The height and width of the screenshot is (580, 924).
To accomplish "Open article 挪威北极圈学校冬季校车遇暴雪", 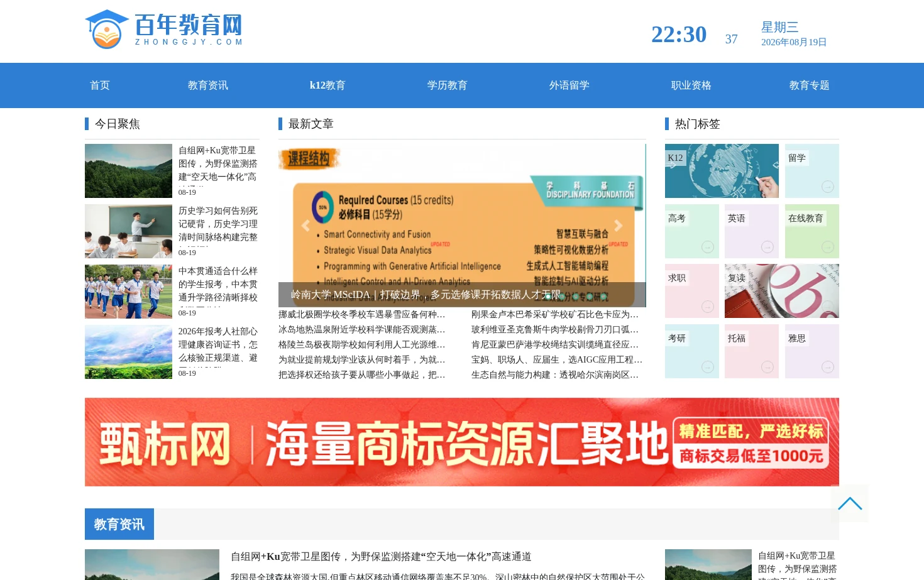I will [362, 314].
